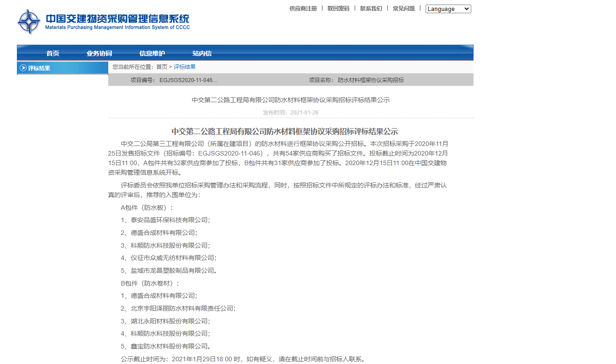Open the Language dropdown
Viewport: 616px width, 364px height.
coord(448,9)
